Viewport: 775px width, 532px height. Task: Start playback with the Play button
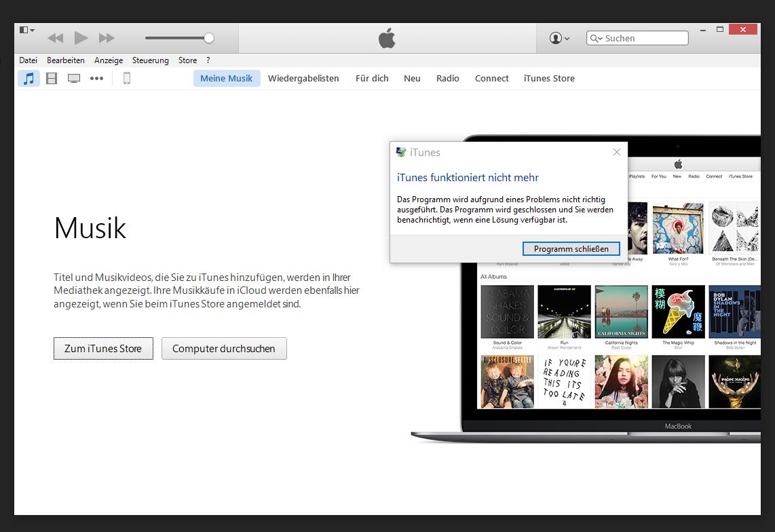coord(81,37)
